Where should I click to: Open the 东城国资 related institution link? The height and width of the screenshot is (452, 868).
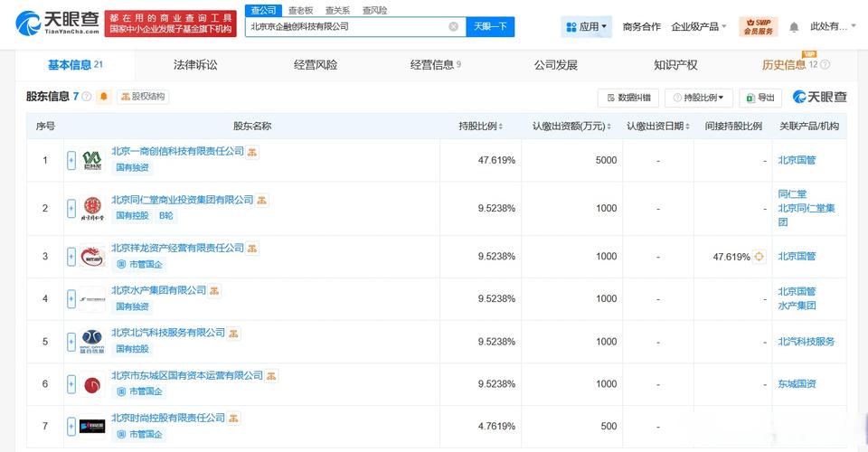(797, 384)
